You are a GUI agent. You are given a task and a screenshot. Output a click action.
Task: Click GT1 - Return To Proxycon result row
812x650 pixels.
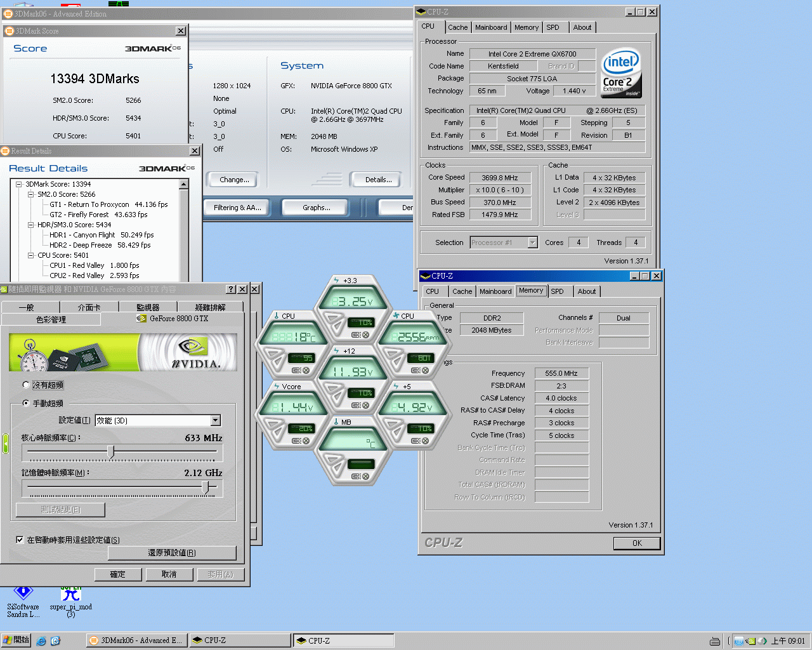tap(108, 204)
